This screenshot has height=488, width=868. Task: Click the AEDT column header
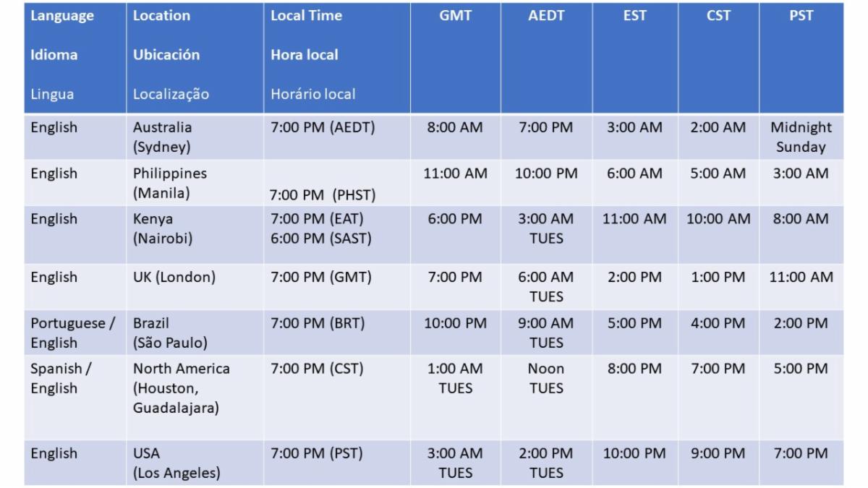[x=546, y=16]
